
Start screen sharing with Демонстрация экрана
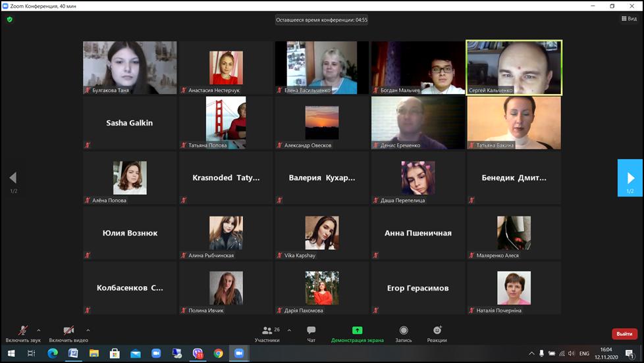click(x=357, y=333)
